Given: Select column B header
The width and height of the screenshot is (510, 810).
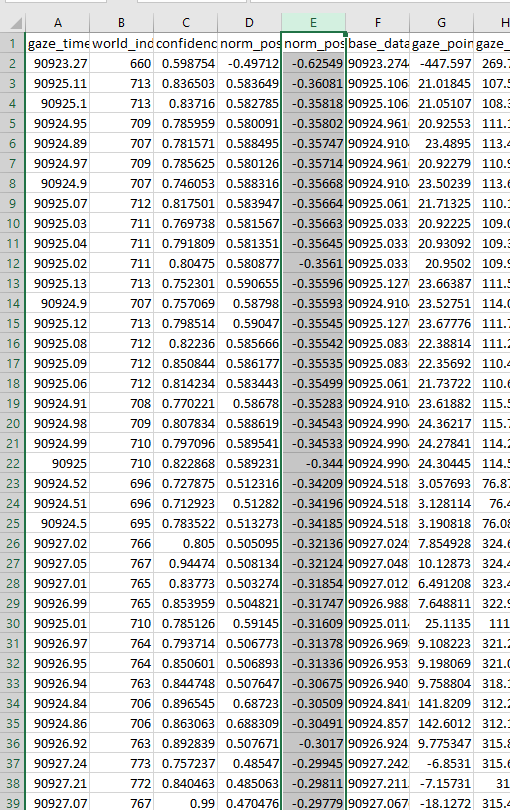Looking at the screenshot, I should [x=121, y=23].
